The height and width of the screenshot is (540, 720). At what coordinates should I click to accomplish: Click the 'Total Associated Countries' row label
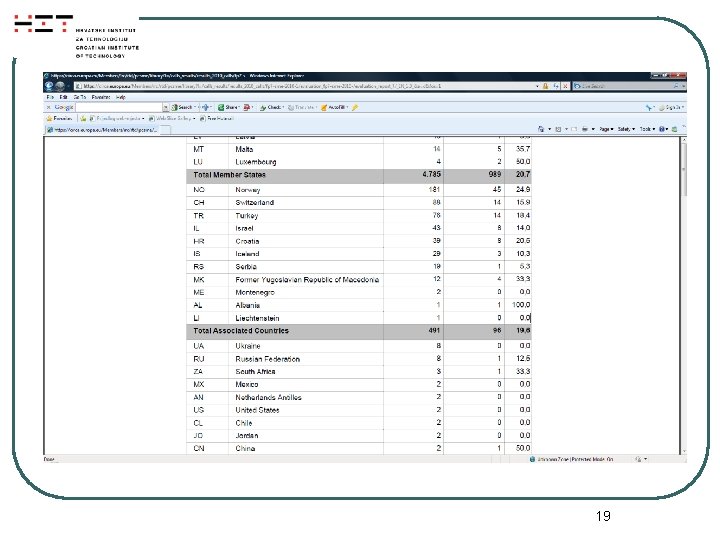click(241, 331)
